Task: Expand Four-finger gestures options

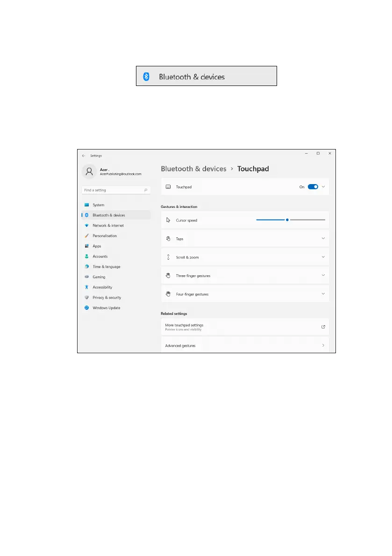Action: coord(323,294)
